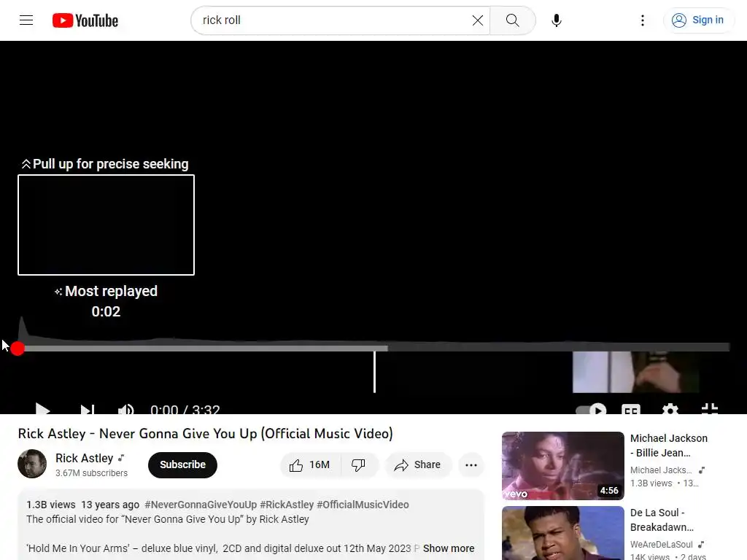Open hashtag #OfficialMusicVideo
Viewport: 747px width, 560px height.
[363, 505]
